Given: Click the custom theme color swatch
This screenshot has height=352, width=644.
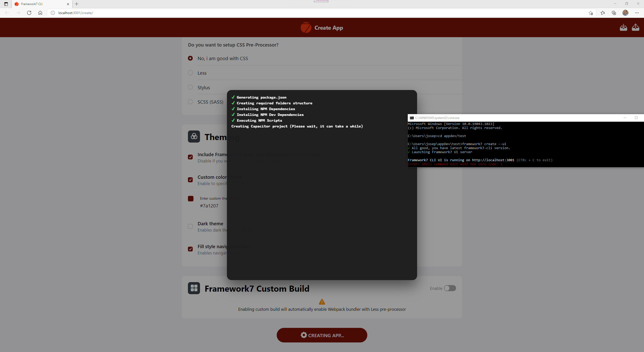Looking at the screenshot, I should pyautogui.click(x=191, y=199).
